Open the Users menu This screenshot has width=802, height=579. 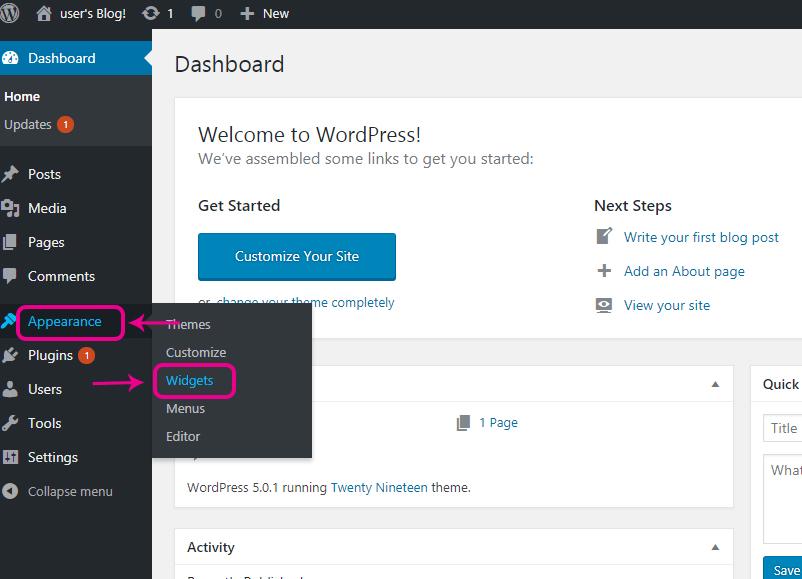point(45,389)
